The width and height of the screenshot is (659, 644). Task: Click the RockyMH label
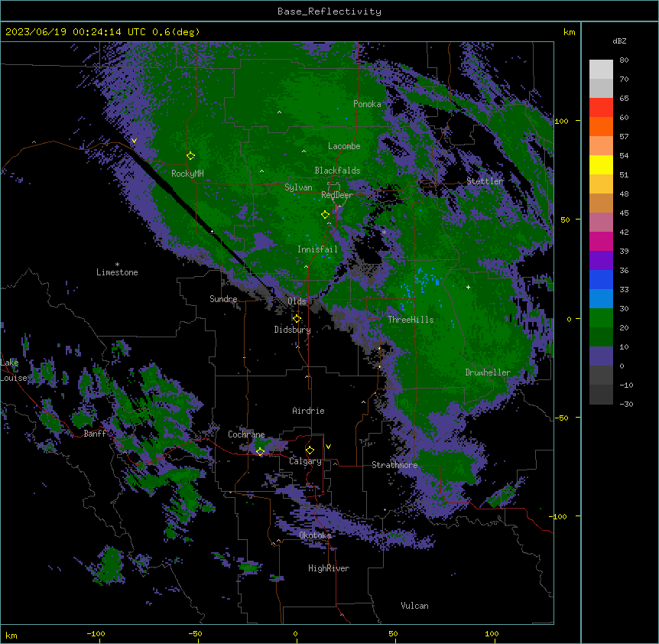(x=187, y=174)
